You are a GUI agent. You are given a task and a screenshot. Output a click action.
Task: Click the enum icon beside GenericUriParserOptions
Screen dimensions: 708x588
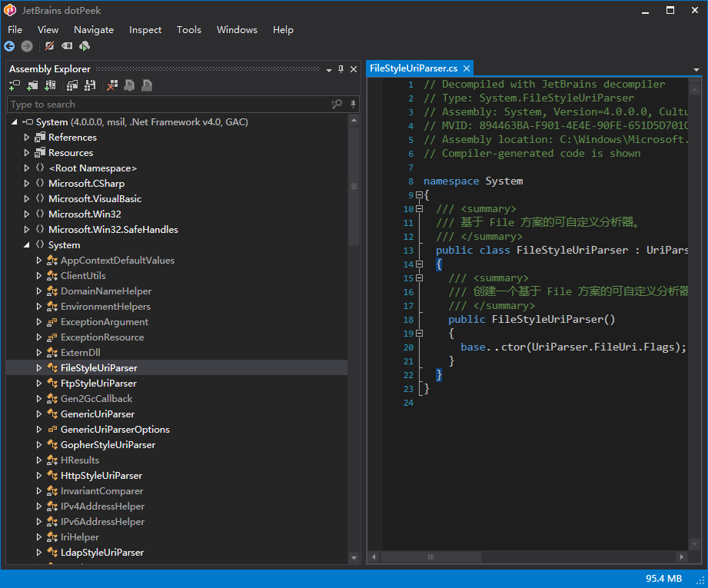point(52,429)
